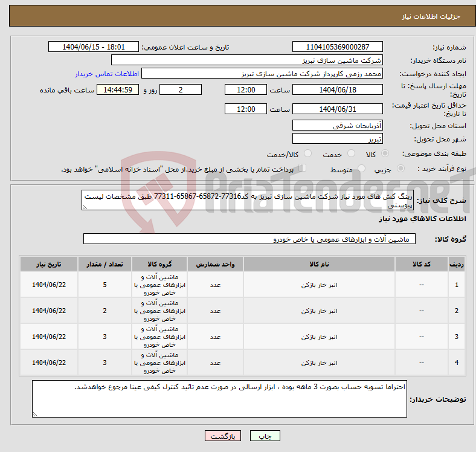This screenshot has width=476, height=452.
Task: Click need date 1404/06/22 in row 2
Action: (x=49, y=311)
